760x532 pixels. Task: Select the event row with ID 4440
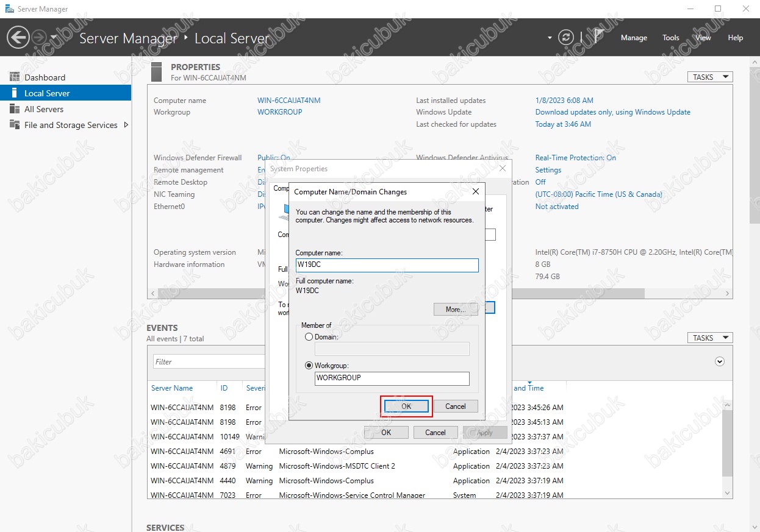(435, 481)
